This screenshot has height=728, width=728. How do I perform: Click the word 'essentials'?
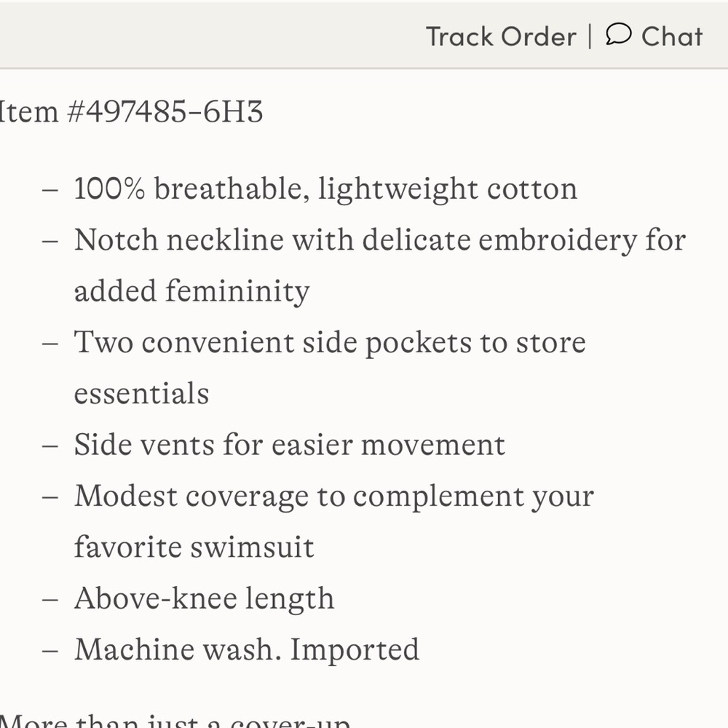pyautogui.click(x=142, y=394)
